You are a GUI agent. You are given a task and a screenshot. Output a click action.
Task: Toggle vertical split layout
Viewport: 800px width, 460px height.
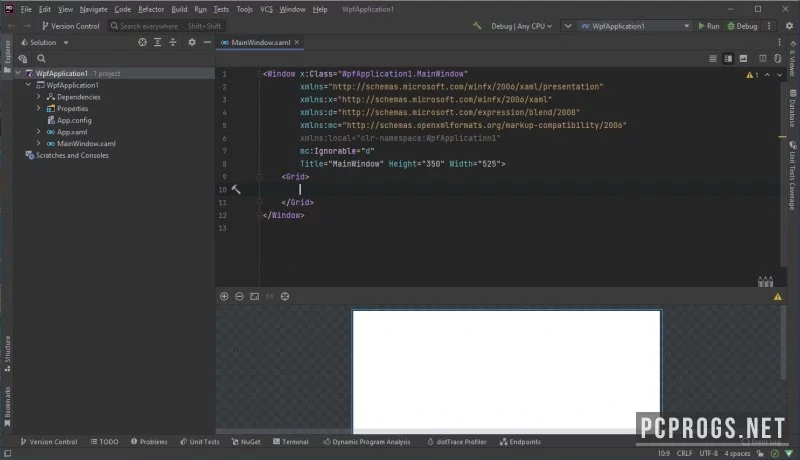pyautogui.click(x=763, y=59)
